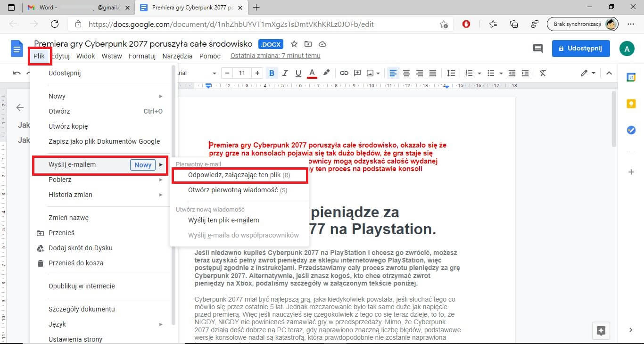644x344 pixels.
Task: Toggle underline formatting
Action: coord(298,73)
